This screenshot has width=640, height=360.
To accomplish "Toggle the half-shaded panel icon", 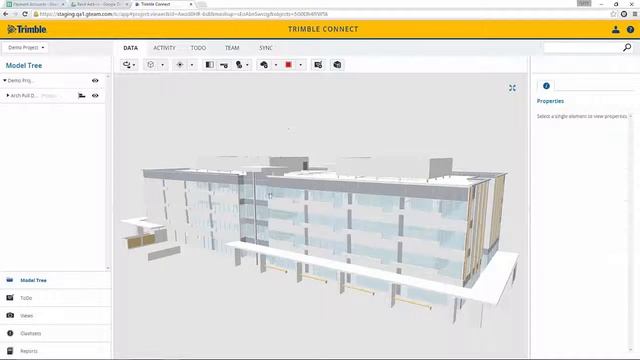I will tap(209, 64).
